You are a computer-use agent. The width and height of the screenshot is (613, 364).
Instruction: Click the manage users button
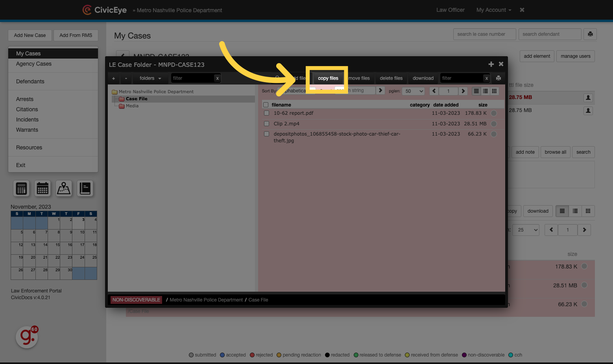tap(576, 56)
